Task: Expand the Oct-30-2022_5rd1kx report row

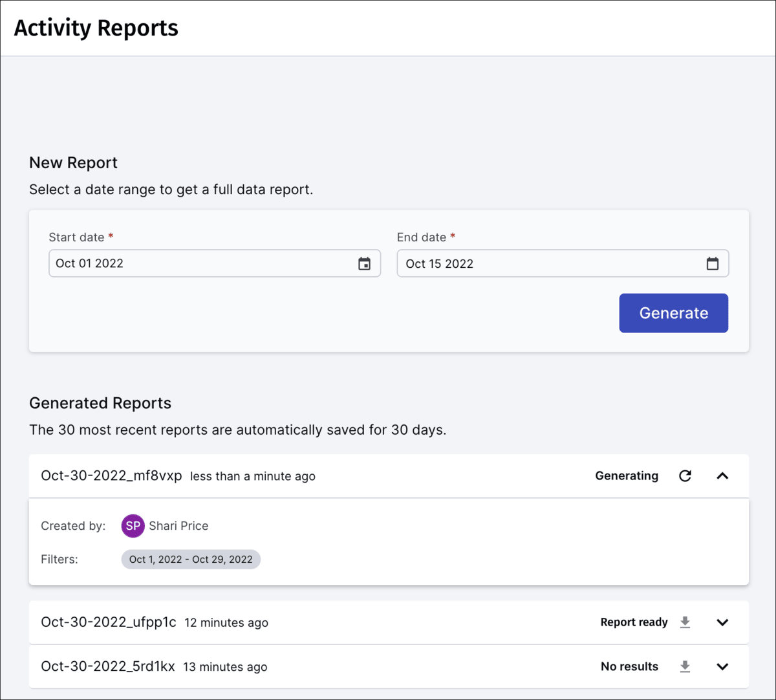Action: click(x=723, y=666)
